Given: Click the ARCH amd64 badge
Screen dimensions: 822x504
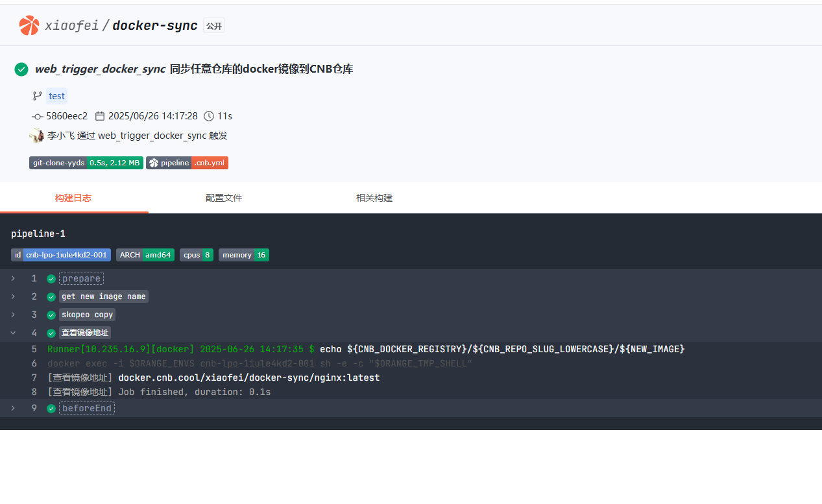Looking at the screenshot, I should click(x=145, y=255).
